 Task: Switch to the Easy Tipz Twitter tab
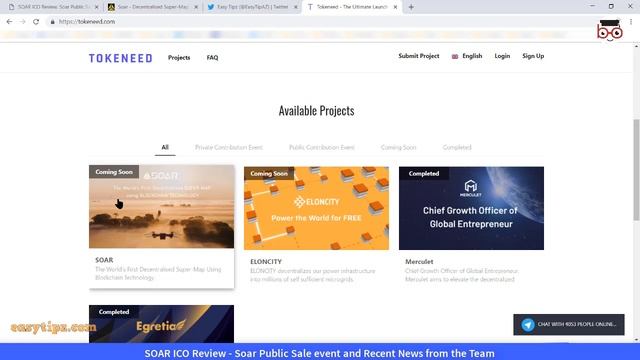click(252, 7)
